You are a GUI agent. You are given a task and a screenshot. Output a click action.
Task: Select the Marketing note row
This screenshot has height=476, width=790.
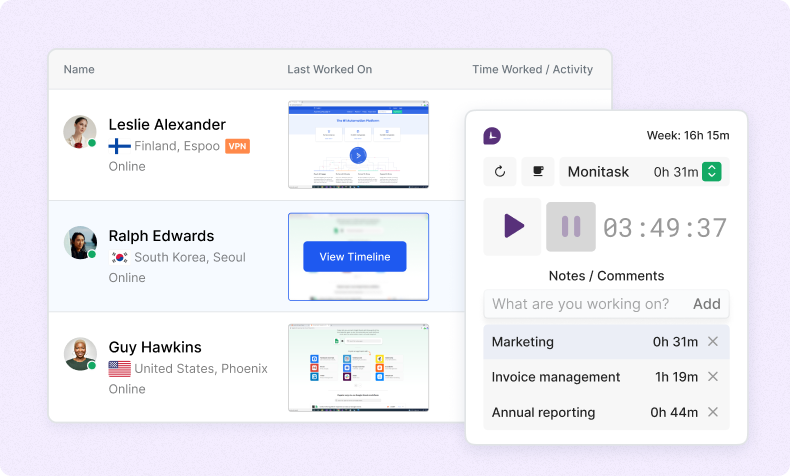[x=606, y=342]
